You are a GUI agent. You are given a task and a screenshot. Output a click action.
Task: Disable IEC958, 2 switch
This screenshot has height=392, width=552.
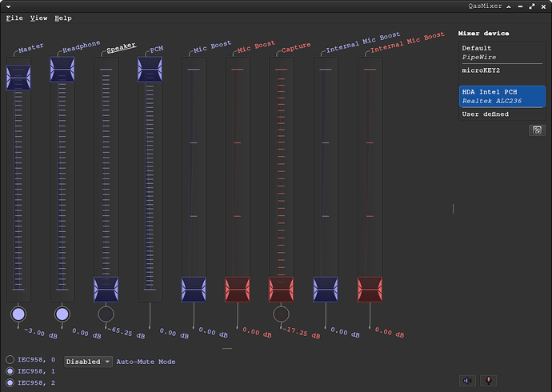10,382
